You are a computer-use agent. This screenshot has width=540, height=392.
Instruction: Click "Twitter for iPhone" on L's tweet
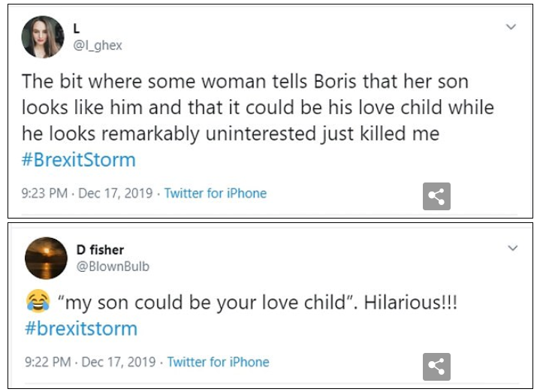pos(216,193)
